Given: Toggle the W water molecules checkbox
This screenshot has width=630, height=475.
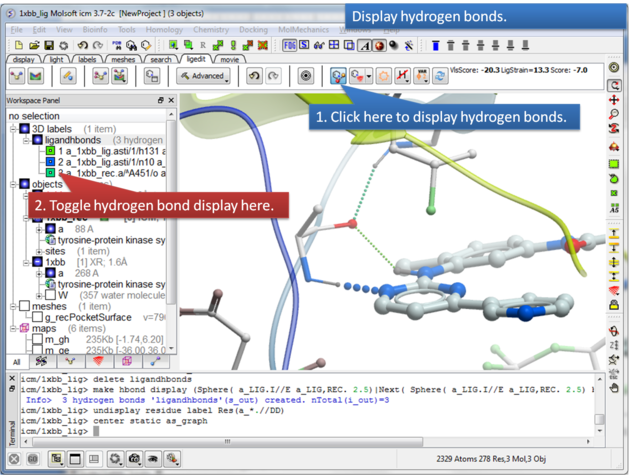Looking at the screenshot, I should 51,294.
